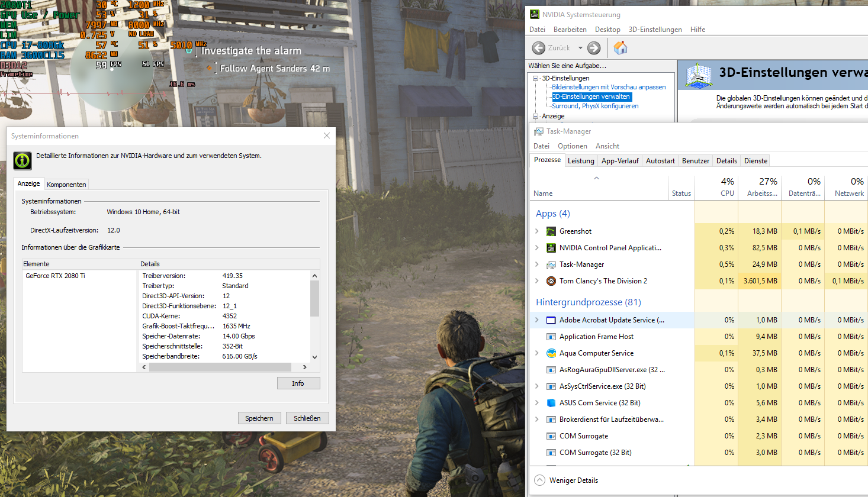Click the forward arrow in NVIDIA toolbar
Screen dimensions: 868x497
click(x=594, y=48)
